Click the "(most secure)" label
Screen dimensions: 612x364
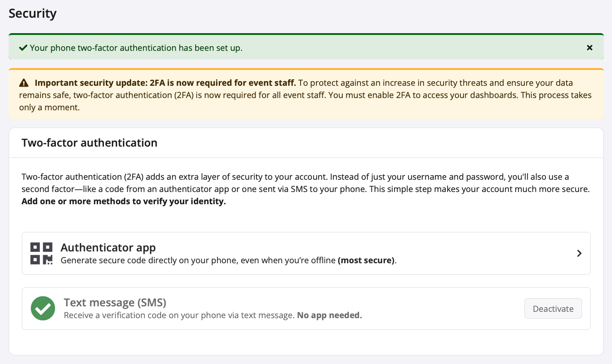(x=366, y=261)
